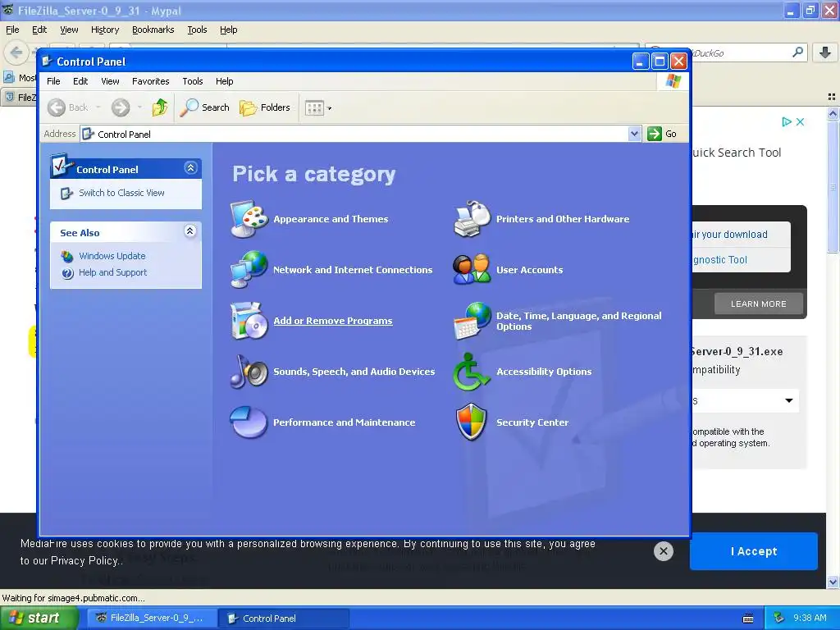Image resolution: width=840 pixels, height=630 pixels.
Task: Collapse the Control Panel sidebar section
Action: click(190, 168)
